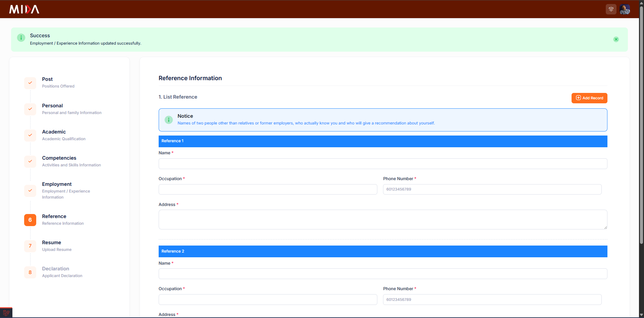Screen dimensions: 644x318
Task: Open the Laravel Debugbar at bottom left
Action: (x=6, y=312)
